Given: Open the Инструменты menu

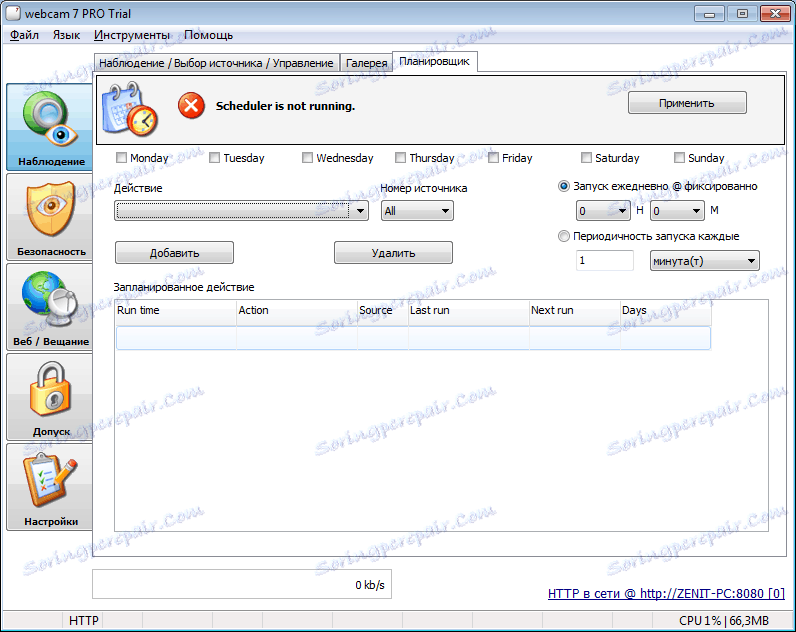Looking at the screenshot, I should click(131, 35).
